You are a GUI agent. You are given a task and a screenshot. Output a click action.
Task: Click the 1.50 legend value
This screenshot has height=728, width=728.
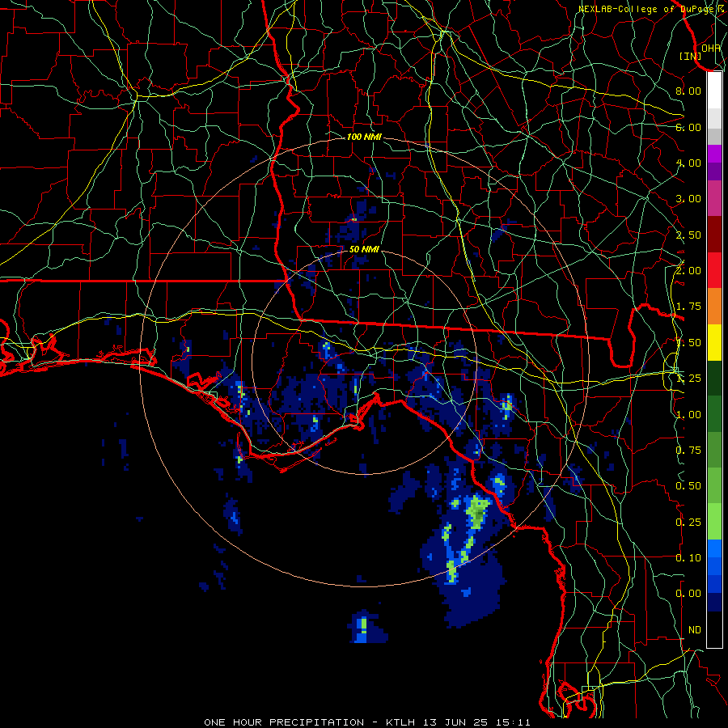click(688, 343)
